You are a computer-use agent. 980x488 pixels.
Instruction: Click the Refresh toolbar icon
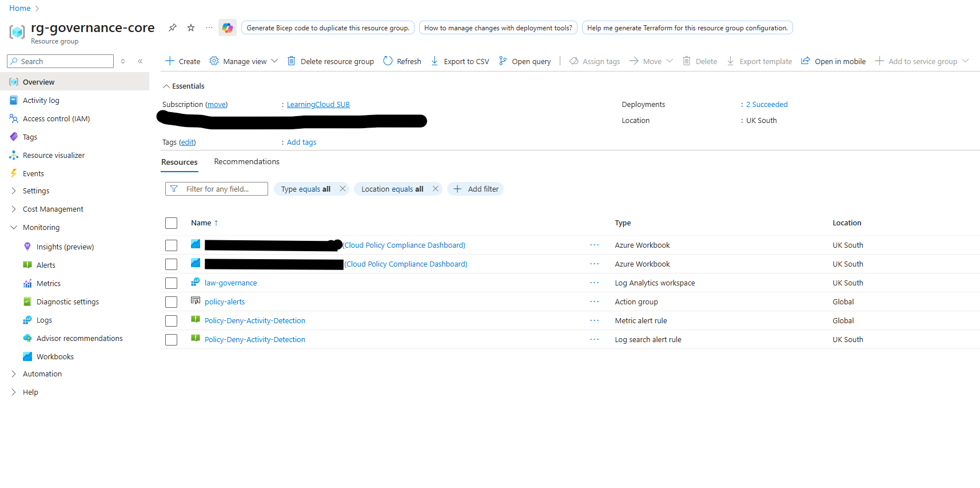(x=388, y=61)
